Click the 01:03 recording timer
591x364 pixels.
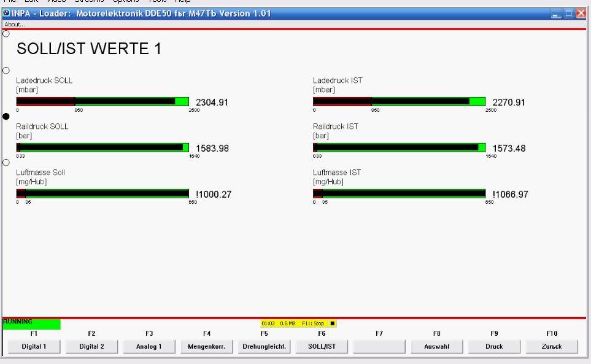tap(268, 323)
